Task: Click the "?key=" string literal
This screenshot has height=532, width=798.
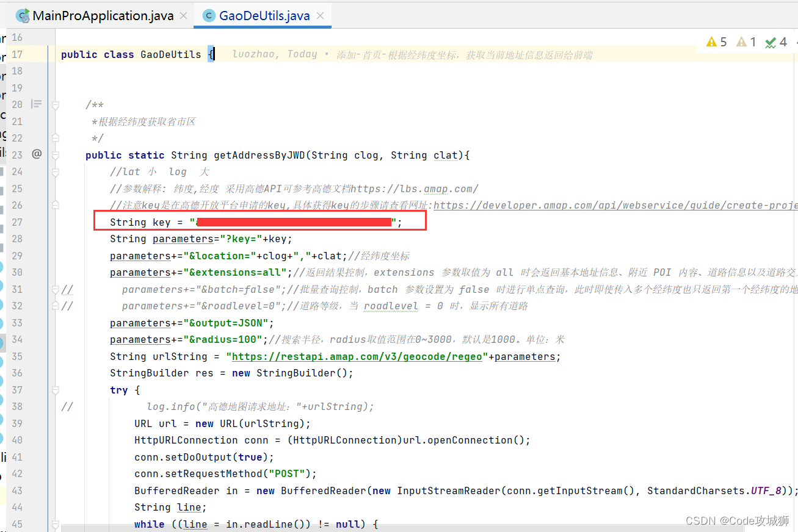Action: click(x=241, y=239)
